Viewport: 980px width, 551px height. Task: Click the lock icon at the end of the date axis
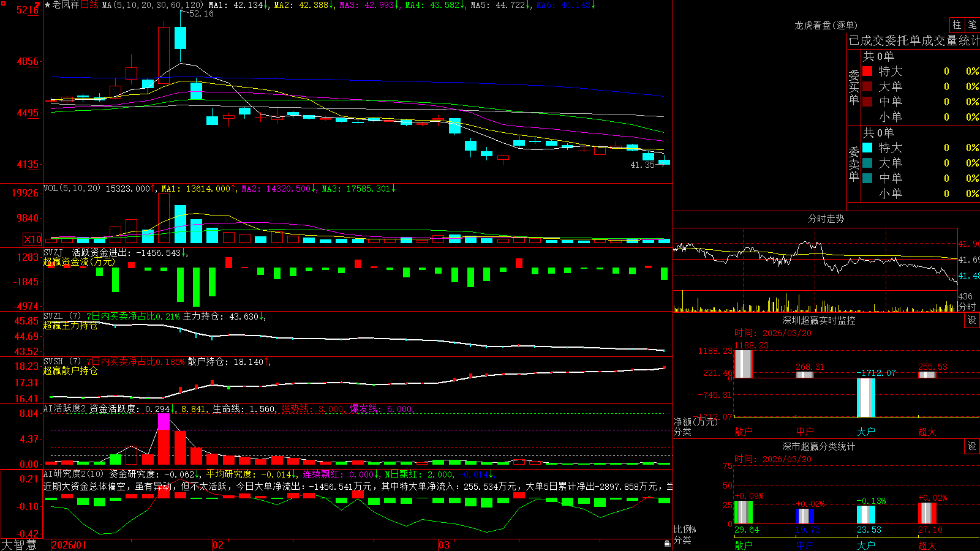click(x=667, y=544)
